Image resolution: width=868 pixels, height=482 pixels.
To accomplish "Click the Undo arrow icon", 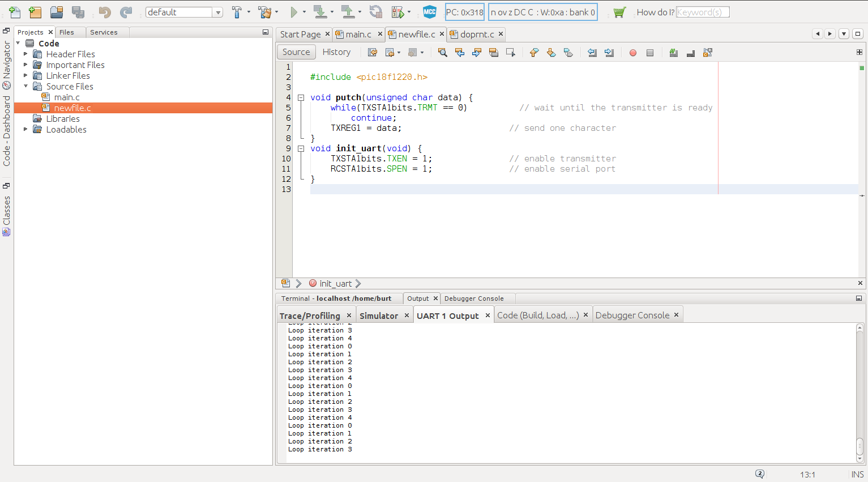I will 104,12.
